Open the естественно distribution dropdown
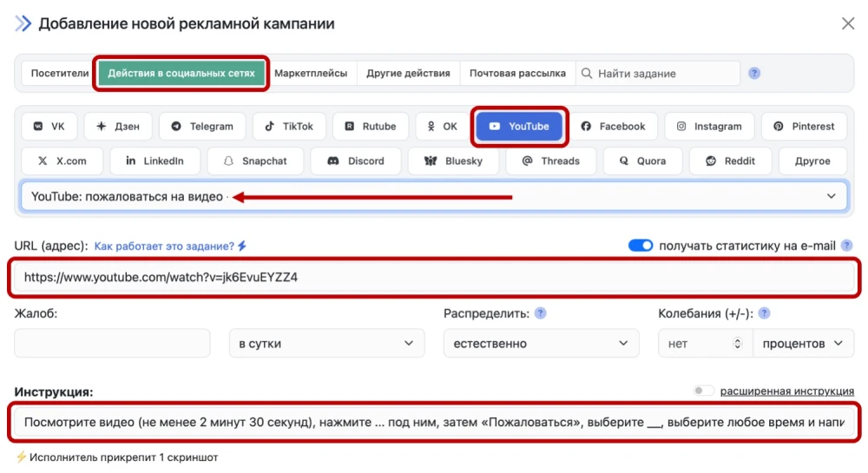The image size is (868, 473). coord(541,344)
